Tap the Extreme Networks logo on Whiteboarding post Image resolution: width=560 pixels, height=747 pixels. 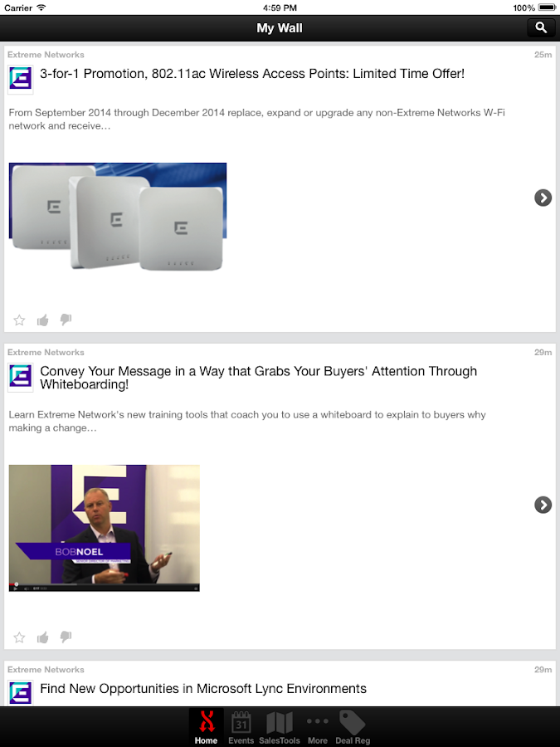pos(21,377)
